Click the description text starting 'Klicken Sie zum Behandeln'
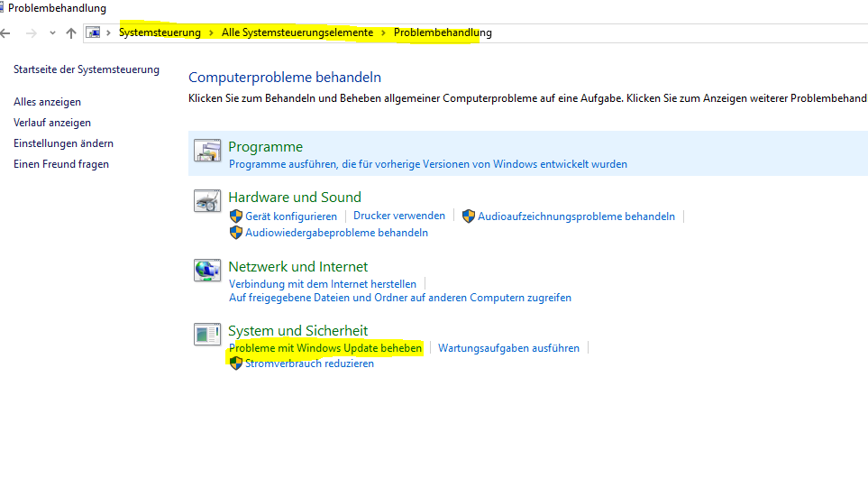Screen dimensions: 868x497 [528, 98]
